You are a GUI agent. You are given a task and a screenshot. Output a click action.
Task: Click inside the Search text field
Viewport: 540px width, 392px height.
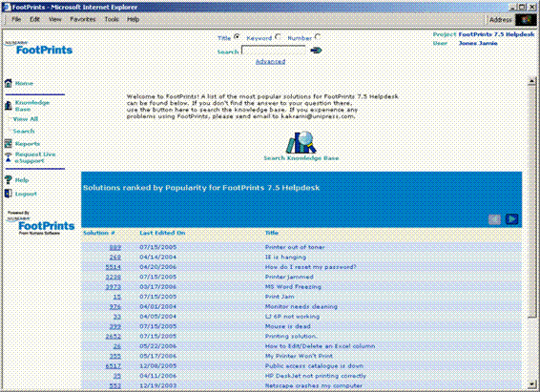pos(274,51)
